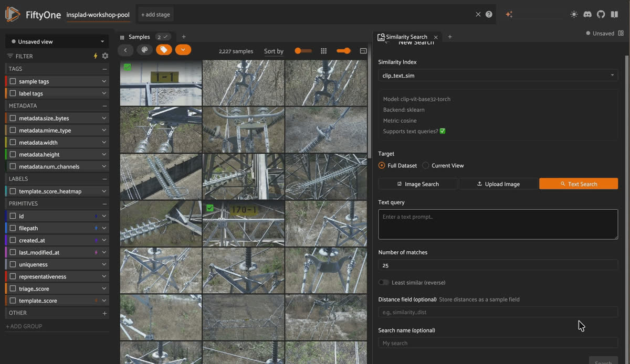The width and height of the screenshot is (630, 364).
Task: Open the Unsaved view dropdown
Action: pos(57,41)
